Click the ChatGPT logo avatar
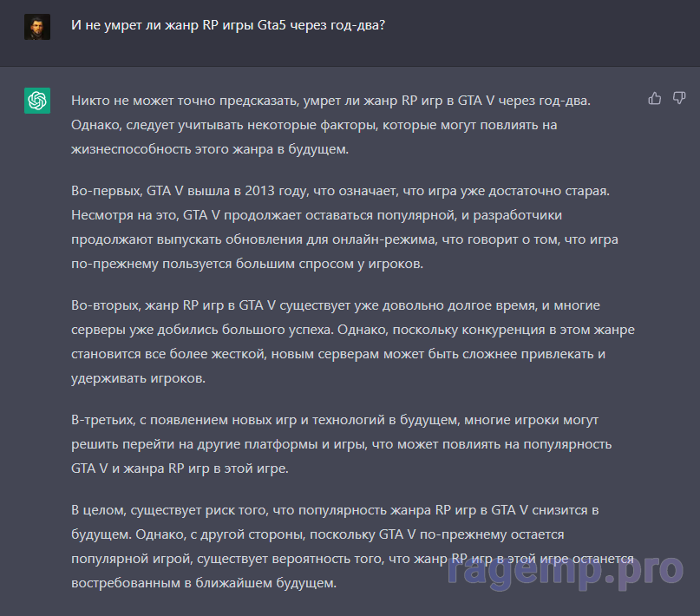The height and width of the screenshot is (616, 700). pos(37,101)
